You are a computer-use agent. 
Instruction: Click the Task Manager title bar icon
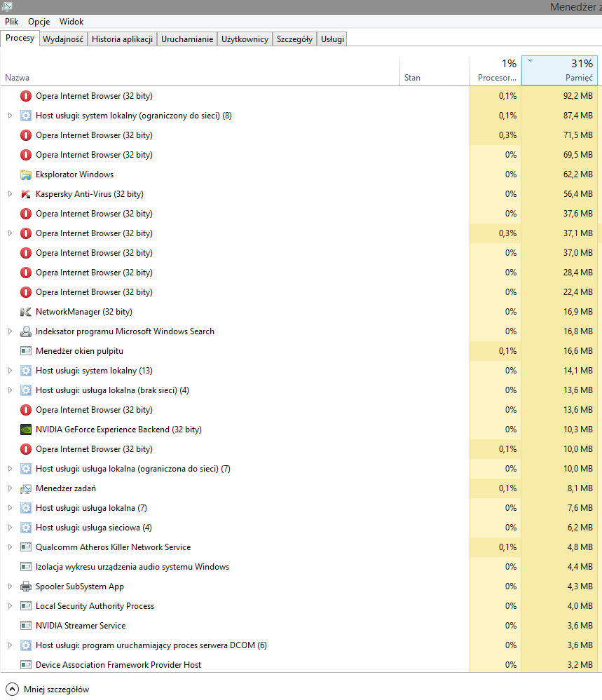click(x=7, y=6)
